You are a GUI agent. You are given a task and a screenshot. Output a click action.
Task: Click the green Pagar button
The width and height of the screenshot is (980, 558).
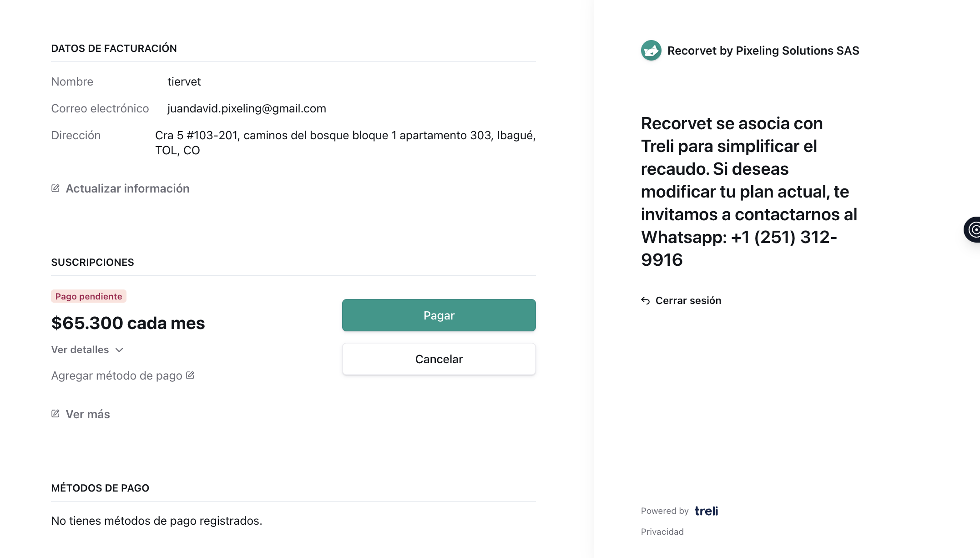[x=439, y=315]
